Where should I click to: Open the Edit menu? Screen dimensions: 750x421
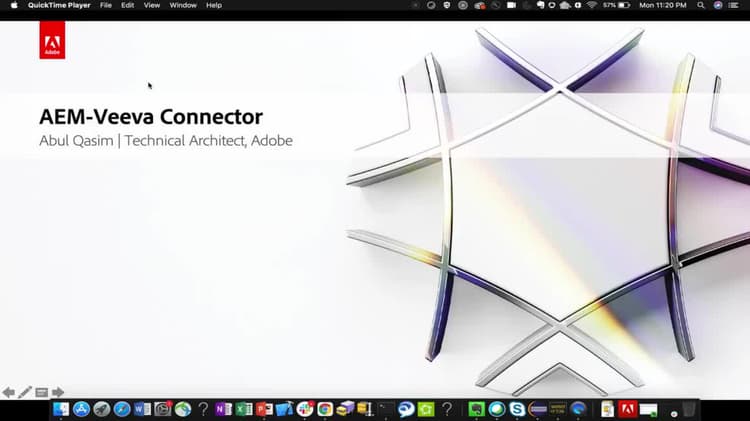(x=127, y=5)
